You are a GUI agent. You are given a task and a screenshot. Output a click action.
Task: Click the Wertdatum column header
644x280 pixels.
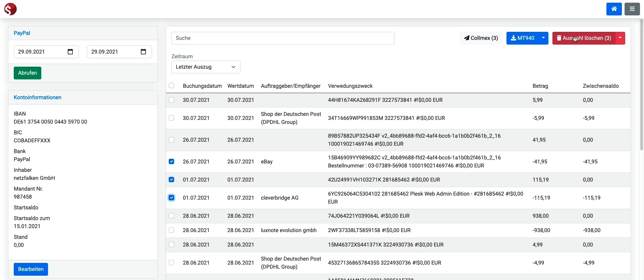tap(240, 86)
